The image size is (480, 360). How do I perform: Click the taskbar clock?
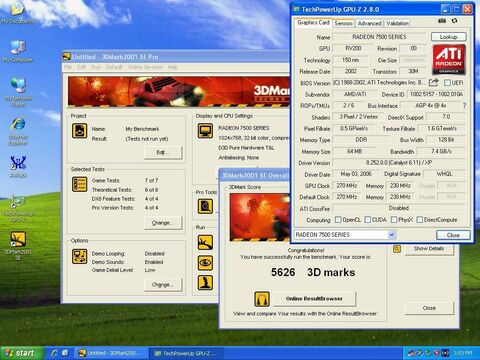tap(463, 353)
